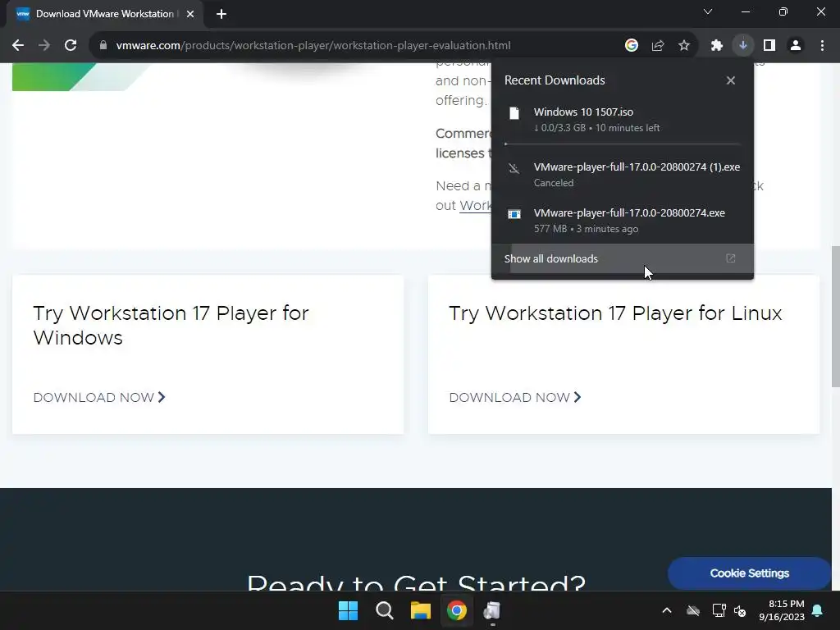Viewport: 840px width, 630px height.
Task: Go back using browser back arrow
Action: pos(18,46)
